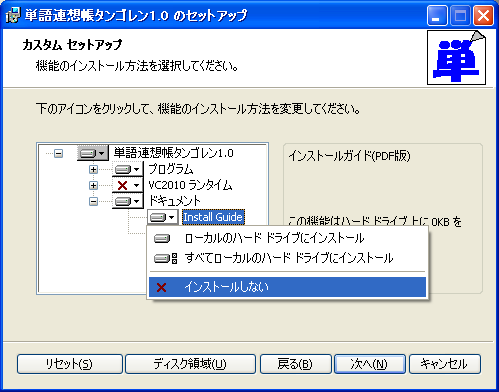Click the 'インストールガイド(PDF版)' description text
Screen dimensions: 499x392
click(349, 156)
